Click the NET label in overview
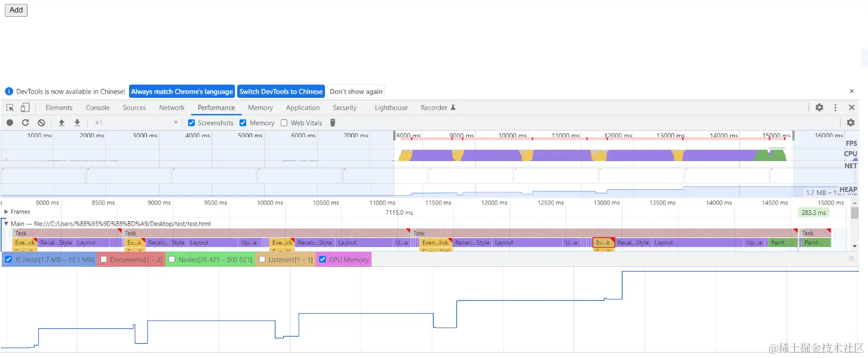Screen dimensions: 868x358 pos(851,166)
